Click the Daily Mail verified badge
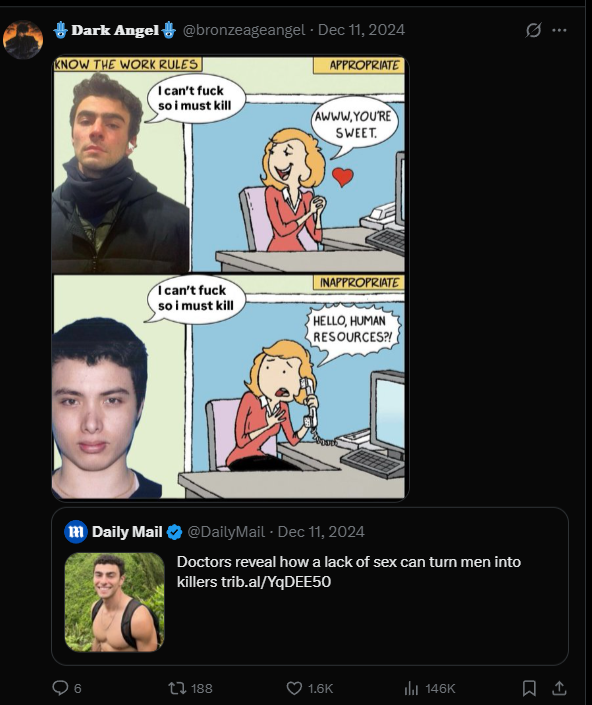This screenshot has height=705, width=592. (x=174, y=532)
